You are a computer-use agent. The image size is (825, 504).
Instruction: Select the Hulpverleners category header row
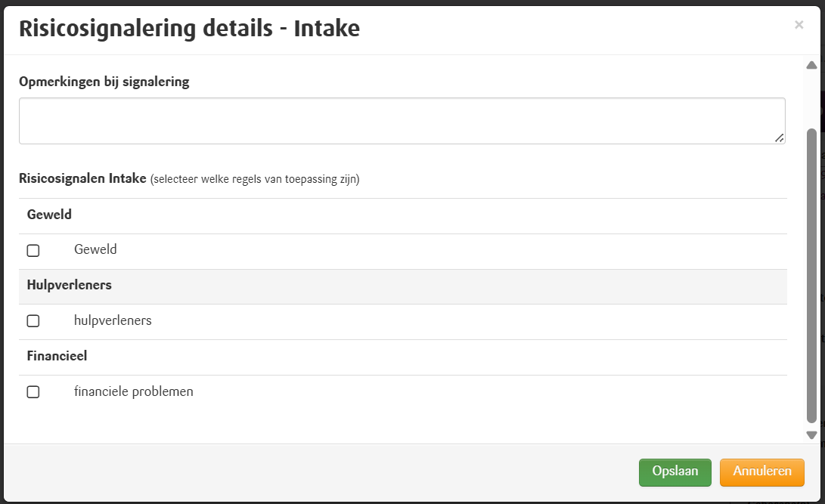(x=70, y=286)
